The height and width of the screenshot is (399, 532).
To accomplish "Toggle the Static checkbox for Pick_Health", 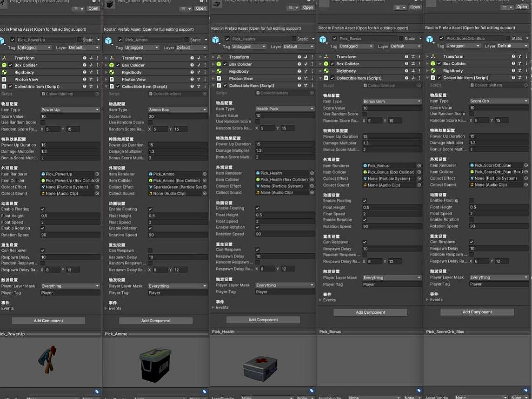I will [294, 39].
